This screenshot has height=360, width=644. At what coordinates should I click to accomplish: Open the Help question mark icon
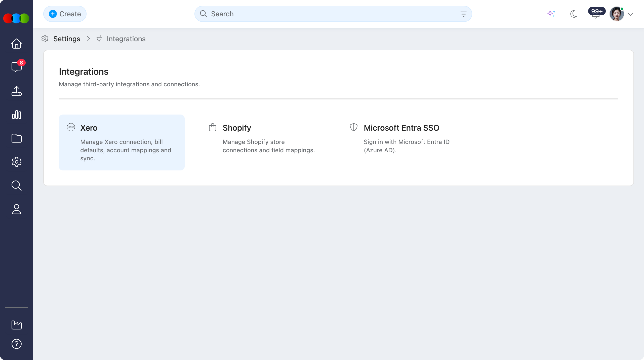pos(17,344)
